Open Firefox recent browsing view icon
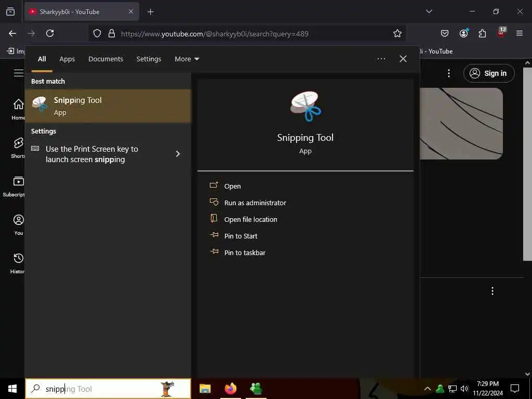This screenshot has width=532, height=399. pos(10,11)
